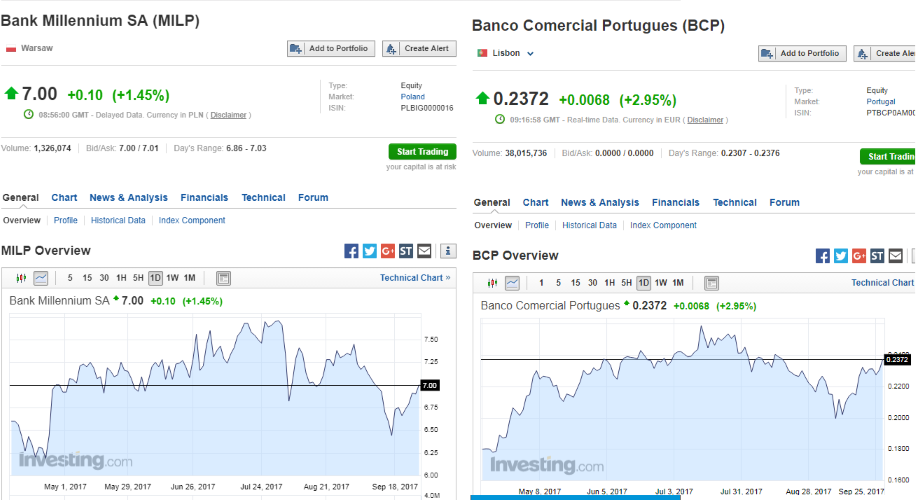Set BCP chart interval to 5H
This screenshot has height=500, width=923.
[x=627, y=283]
